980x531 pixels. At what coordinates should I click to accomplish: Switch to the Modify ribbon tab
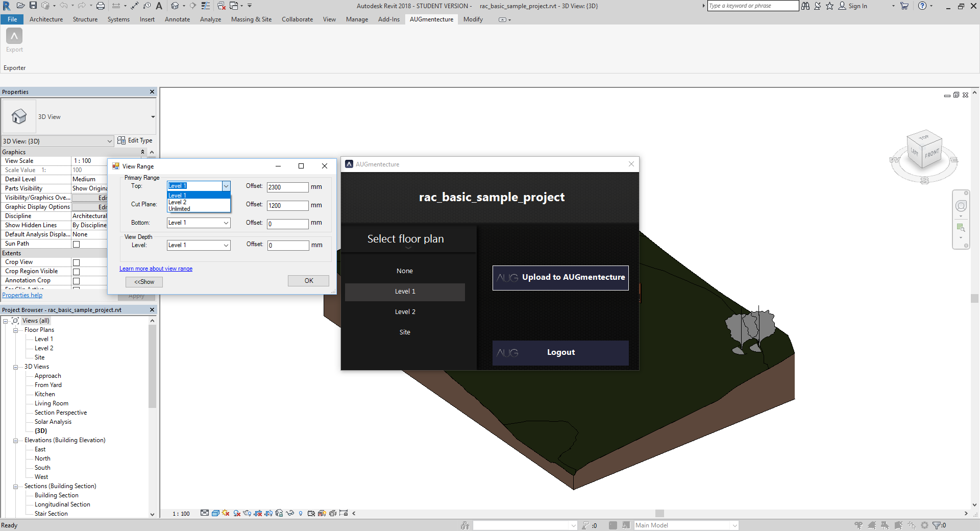[473, 19]
